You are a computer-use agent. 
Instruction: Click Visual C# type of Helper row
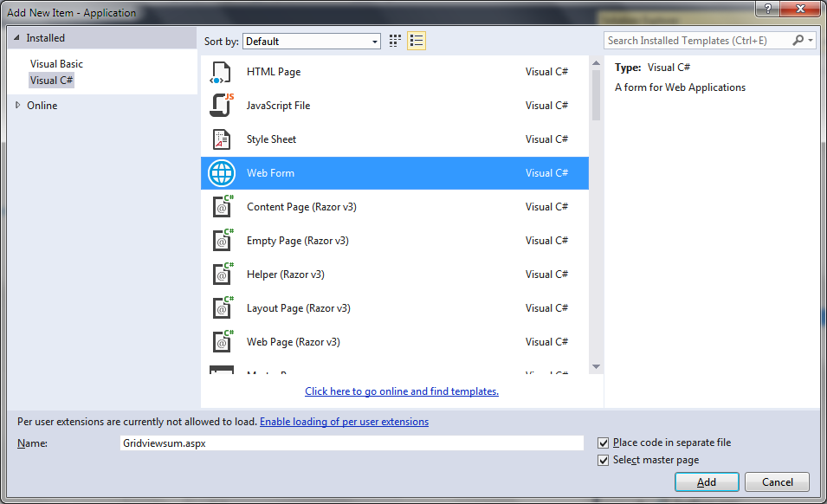click(x=546, y=275)
